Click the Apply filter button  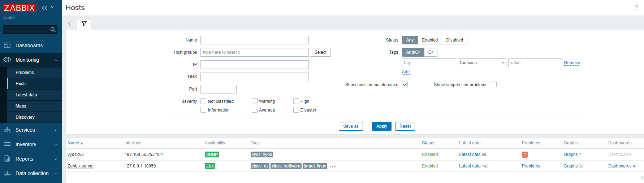click(382, 126)
